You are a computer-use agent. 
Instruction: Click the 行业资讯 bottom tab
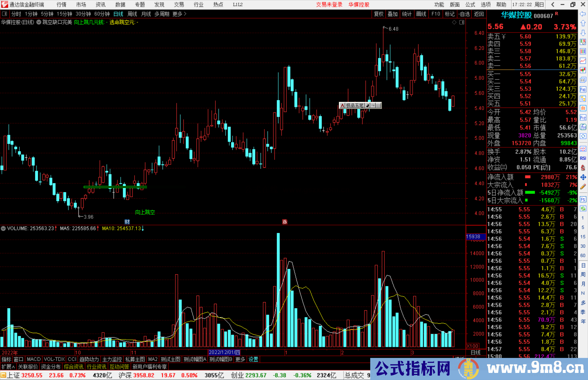coord(96,367)
